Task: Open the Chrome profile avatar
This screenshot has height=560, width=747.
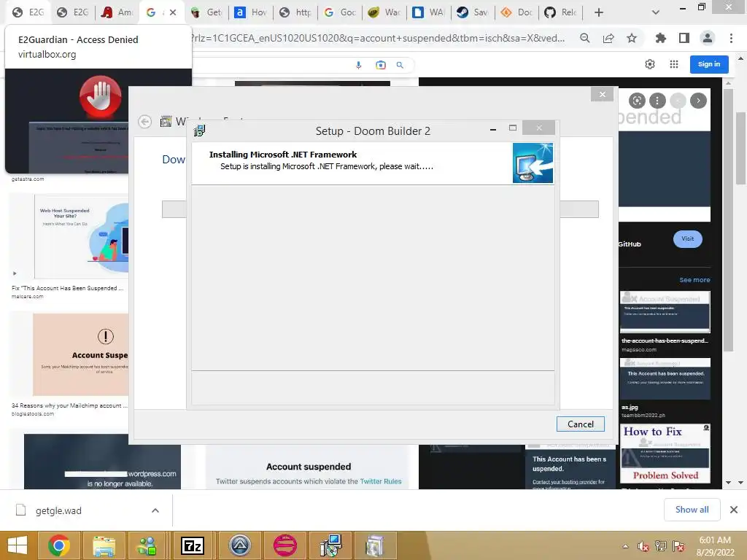Action: (x=708, y=38)
